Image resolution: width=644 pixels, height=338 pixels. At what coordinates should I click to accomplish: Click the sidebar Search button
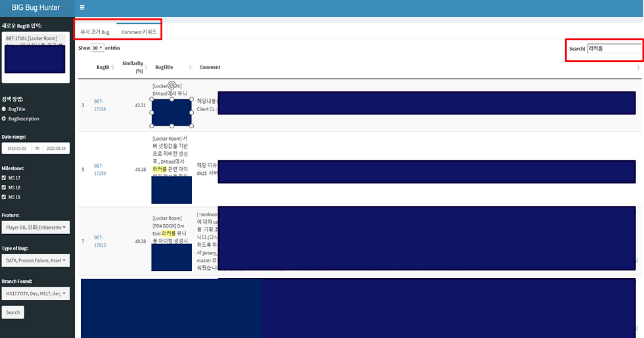click(13, 312)
